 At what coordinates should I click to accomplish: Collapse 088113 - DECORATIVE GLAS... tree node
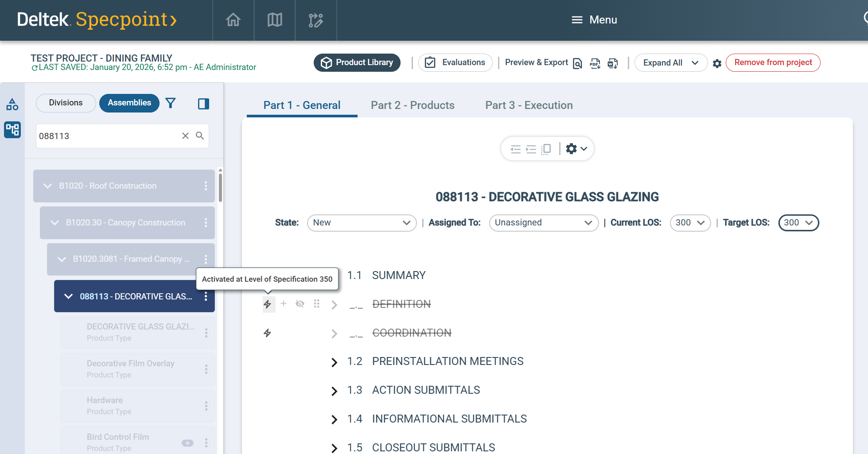click(69, 296)
